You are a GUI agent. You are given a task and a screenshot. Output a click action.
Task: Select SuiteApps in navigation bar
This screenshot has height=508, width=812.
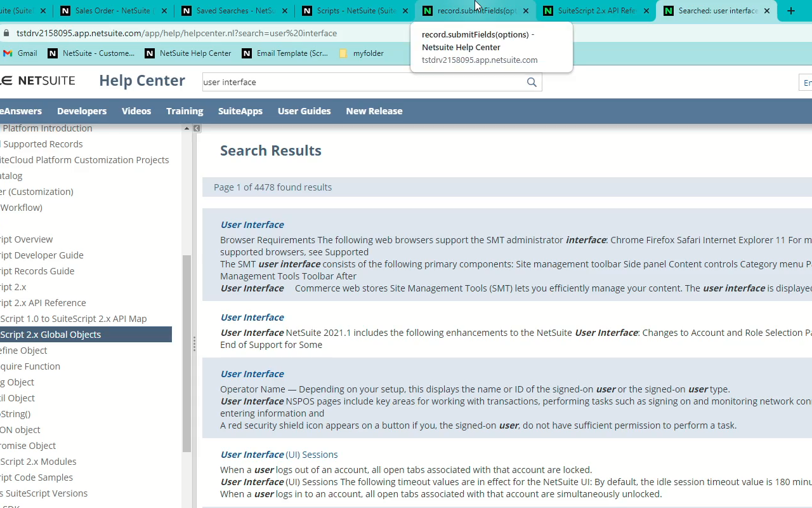pos(240,111)
